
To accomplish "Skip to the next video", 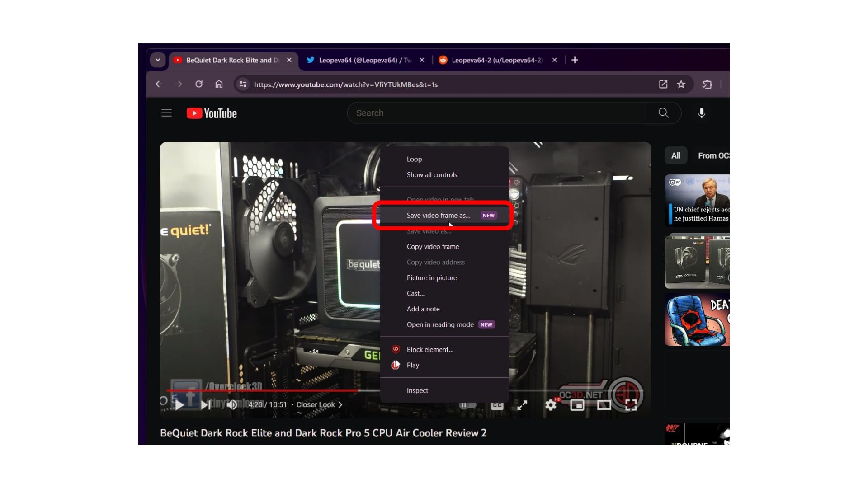I will [206, 405].
